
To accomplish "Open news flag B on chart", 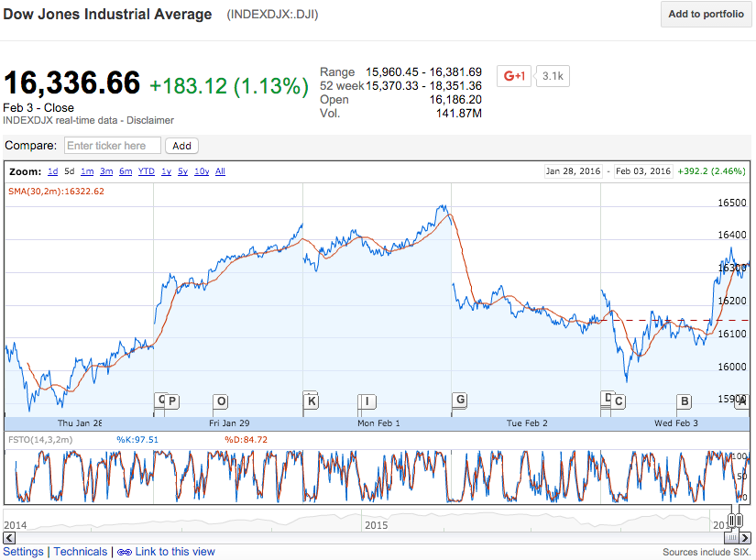I will [x=685, y=401].
